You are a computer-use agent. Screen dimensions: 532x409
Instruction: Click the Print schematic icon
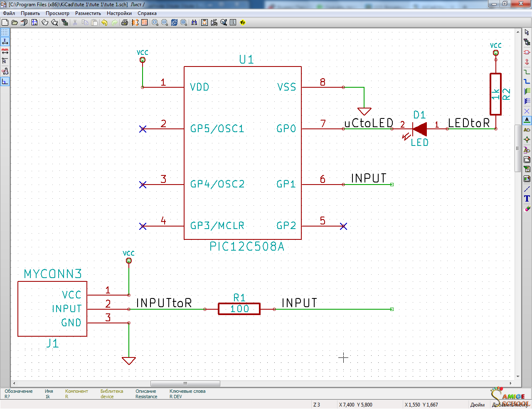point(124,22)
